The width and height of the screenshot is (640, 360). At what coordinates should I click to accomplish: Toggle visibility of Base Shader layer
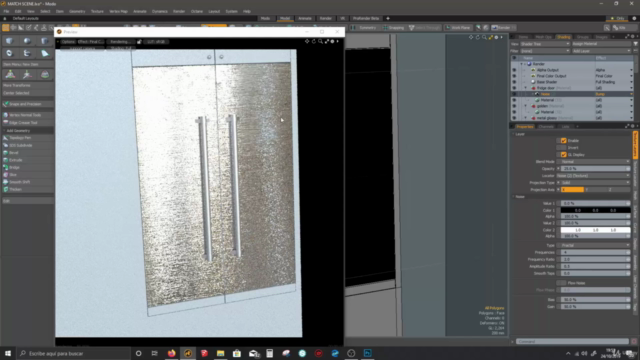[514, 82]
